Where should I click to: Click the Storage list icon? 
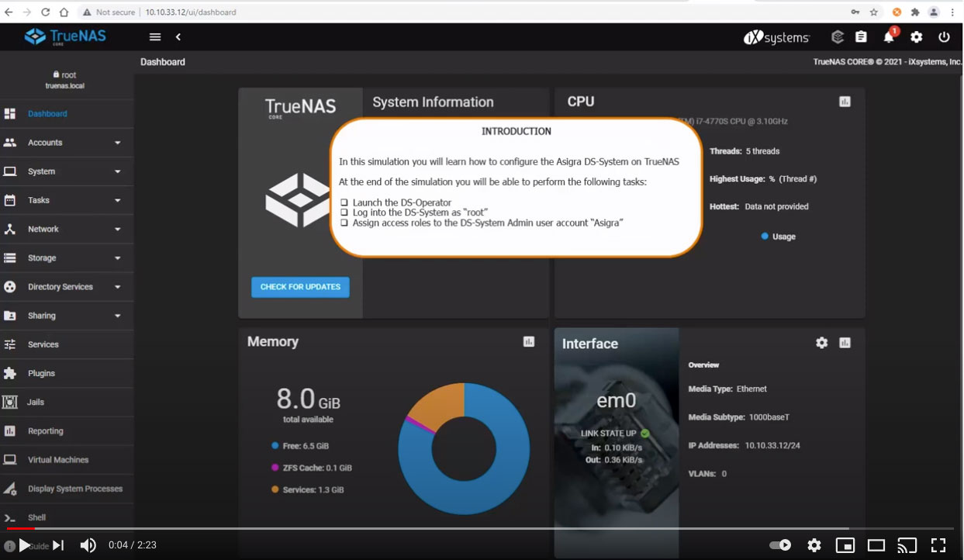click(10, 258)
